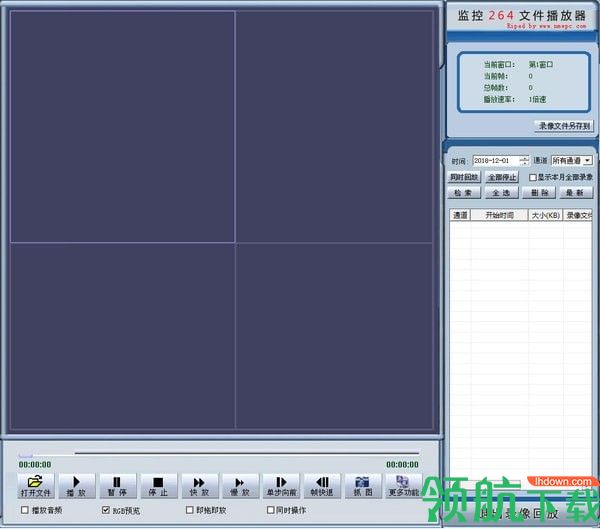The height and width of the screenshot is (529, 600).
Task: Click the 全部停止 button
Action: click(502, 177)
